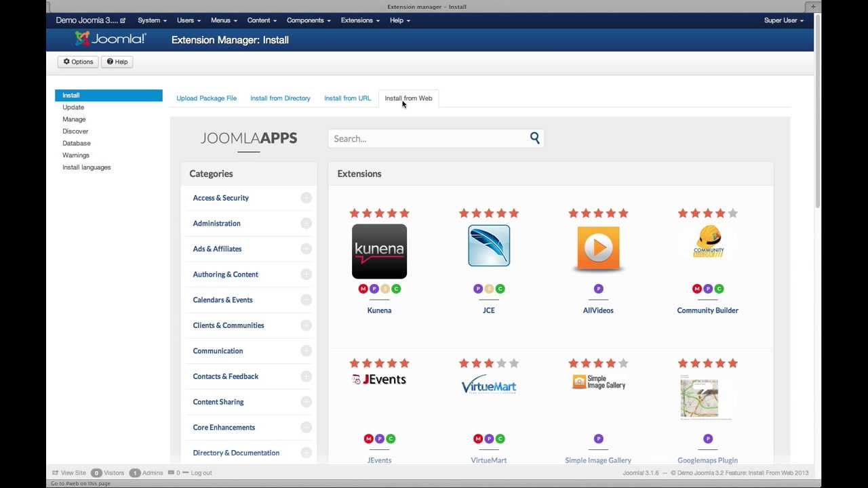The height and width of the screenshot is (488, 868).
Task: Open the System menu
Action: [152, 20]
